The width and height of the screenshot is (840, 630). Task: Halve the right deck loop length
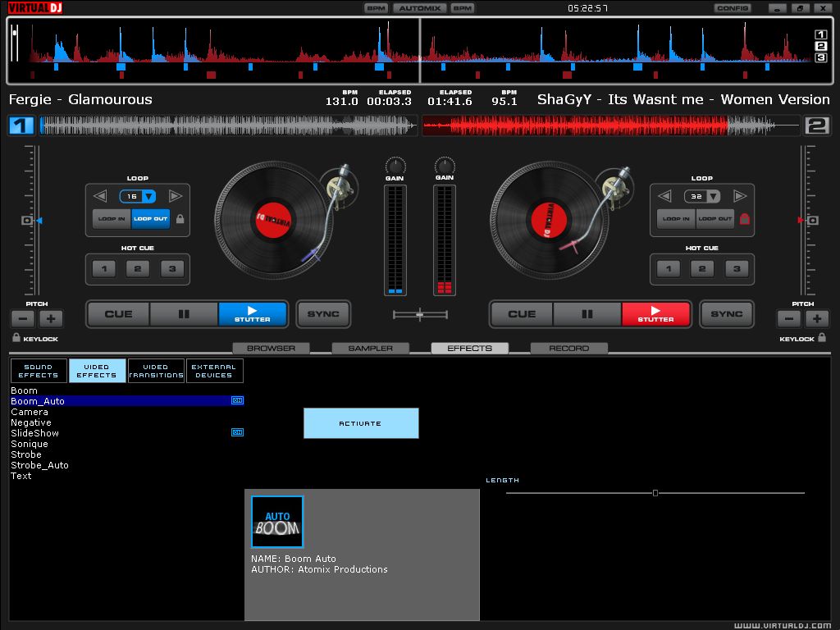coord(664,196)
